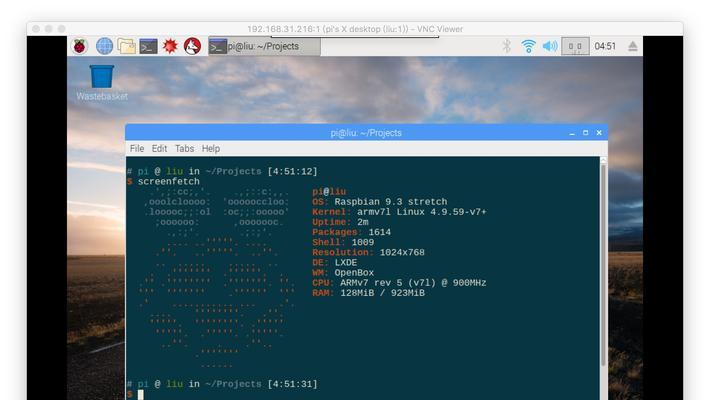
Task: Click the CPU usage monitor applet
Action: point(575,46)
